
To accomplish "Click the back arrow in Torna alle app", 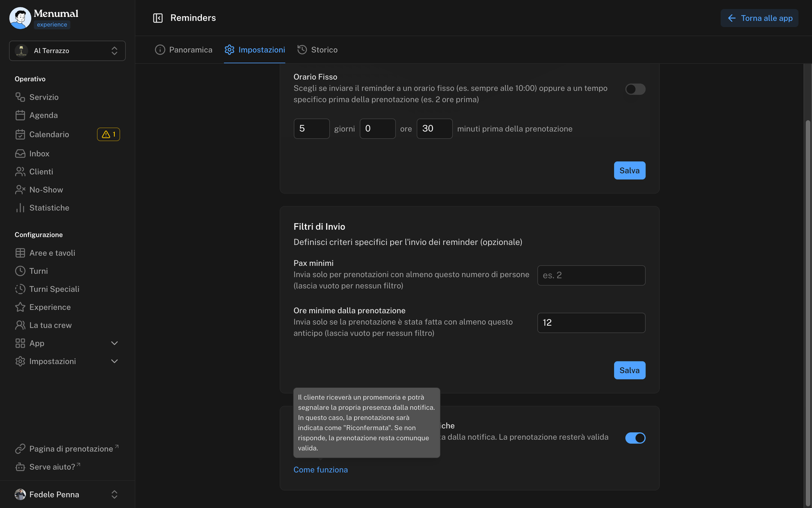I will 732,18.
